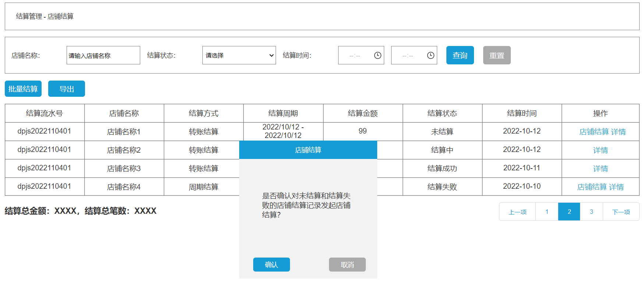The image size is (644, 287).
Task: Click the 店铺名称1 cell
Action: pos(124,132)
